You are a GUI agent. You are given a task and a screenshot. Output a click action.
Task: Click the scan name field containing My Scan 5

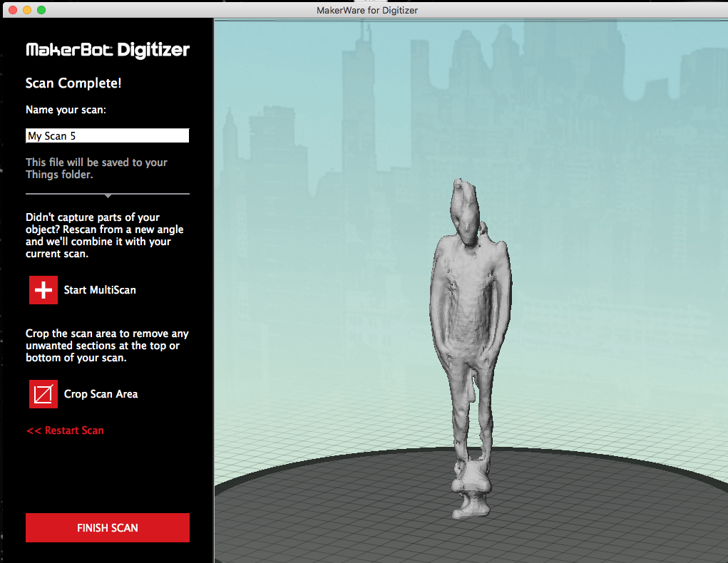pos(107,135)
